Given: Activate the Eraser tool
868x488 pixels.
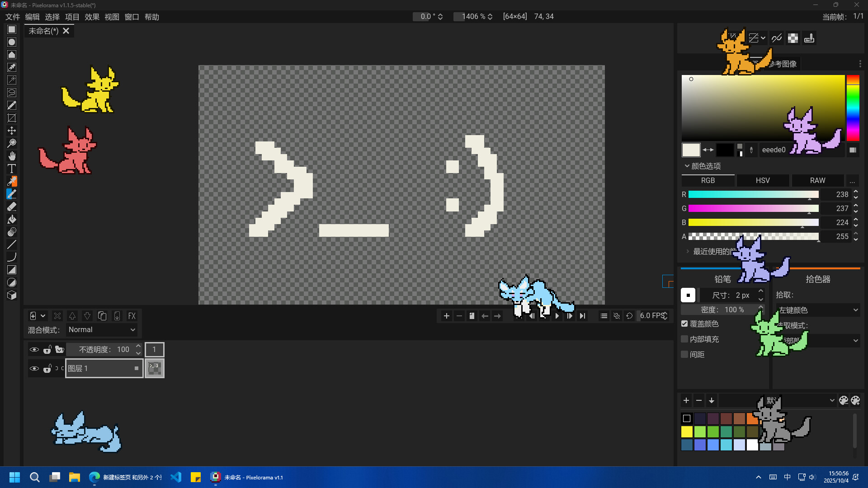Looking at the screenshot, I should click(12, 206).
